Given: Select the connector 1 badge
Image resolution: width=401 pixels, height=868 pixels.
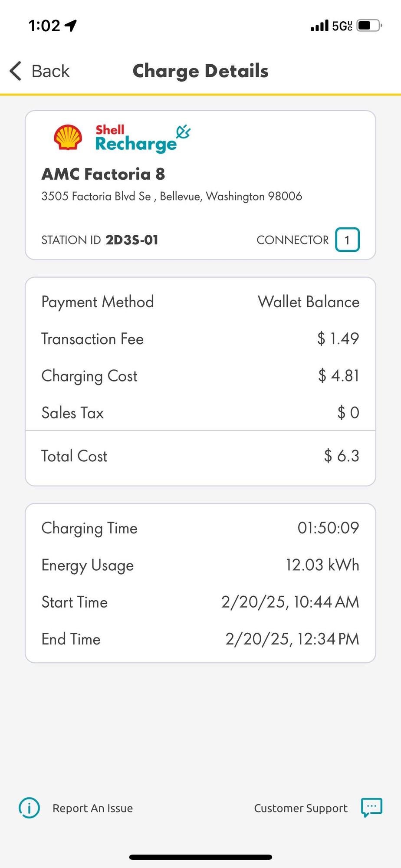Looking at the screenshot, I should click(347, 240).
